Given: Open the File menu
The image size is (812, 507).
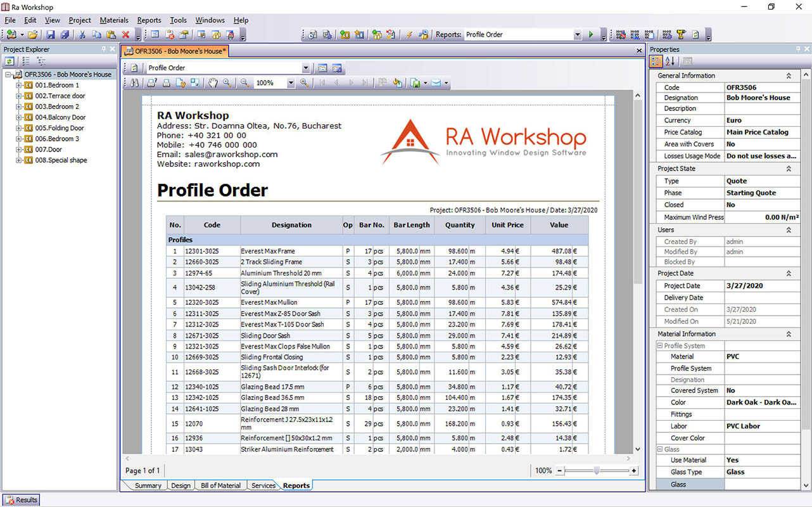Looking at the screenshot, I should point(10,20).
